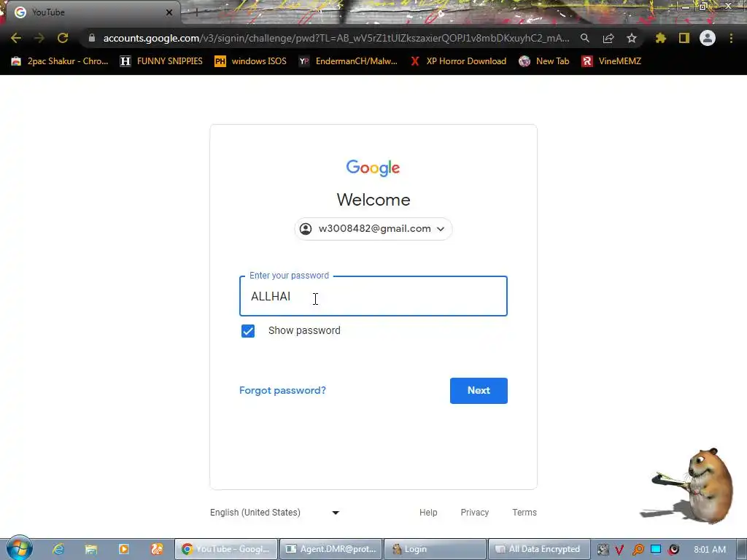This screenshot has width=747, height=560.
Task: Go back to previous page in Chrome
Action: click(16, 38)
